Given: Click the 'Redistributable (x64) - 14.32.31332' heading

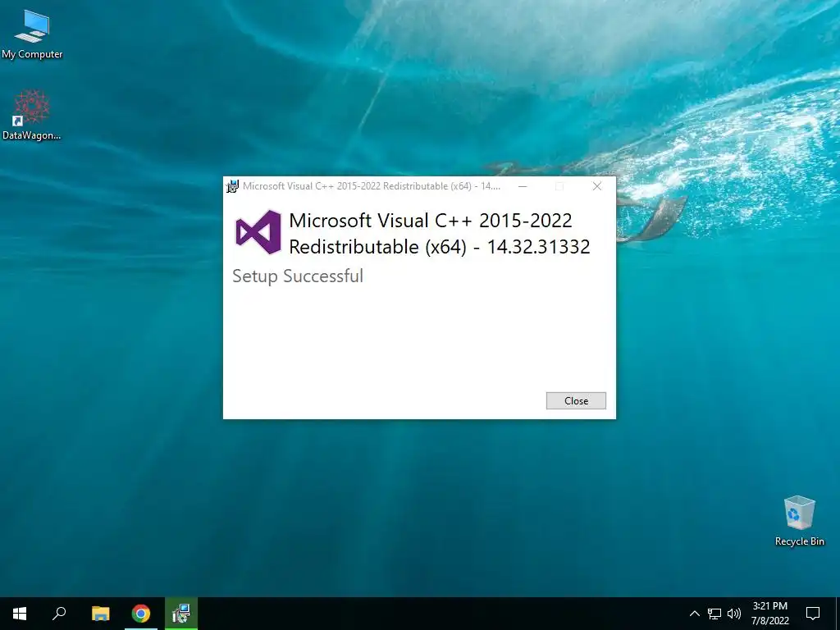Looking at the screenshot, I should click(440, 247).
